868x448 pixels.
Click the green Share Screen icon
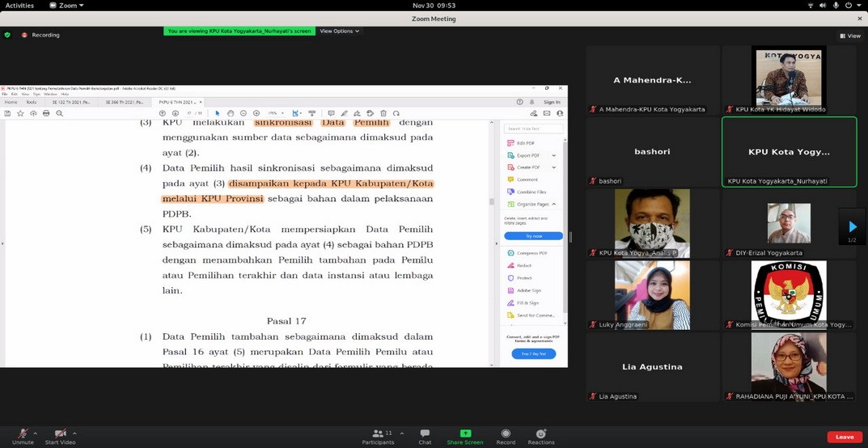[465, 433]
